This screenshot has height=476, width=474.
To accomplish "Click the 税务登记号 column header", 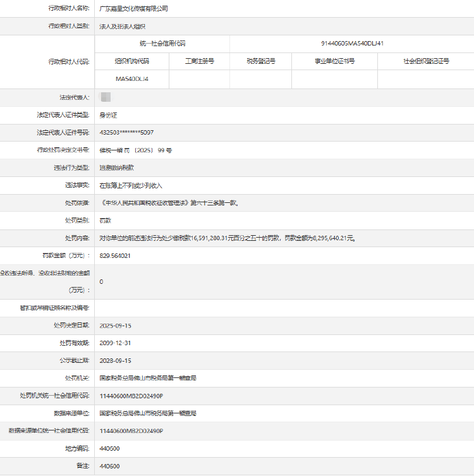I will coord(260,61).
